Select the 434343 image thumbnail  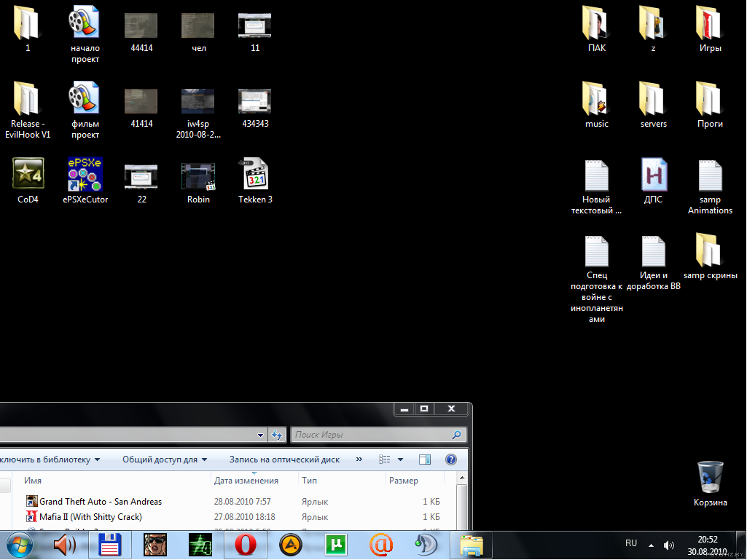pos(255,101)
